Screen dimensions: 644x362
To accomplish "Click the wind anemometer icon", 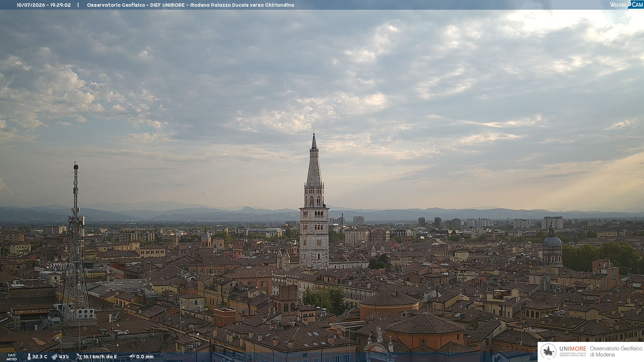I will [79, 357].
